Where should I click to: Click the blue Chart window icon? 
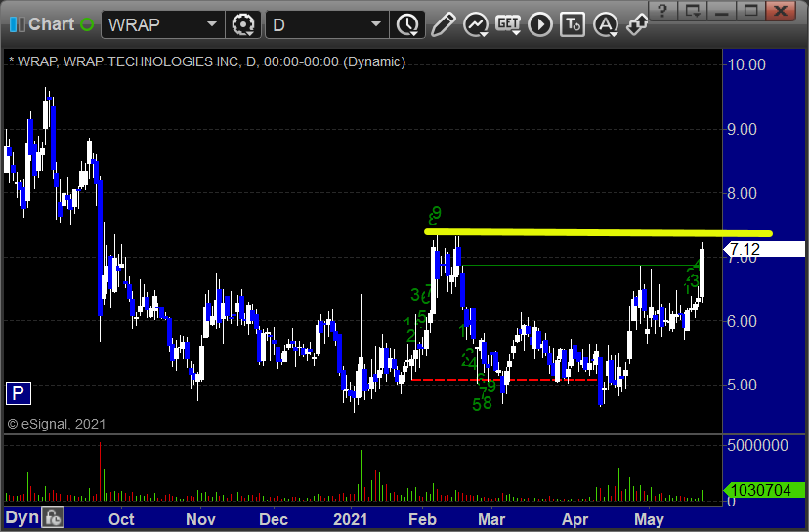click(x=17, y=24)
